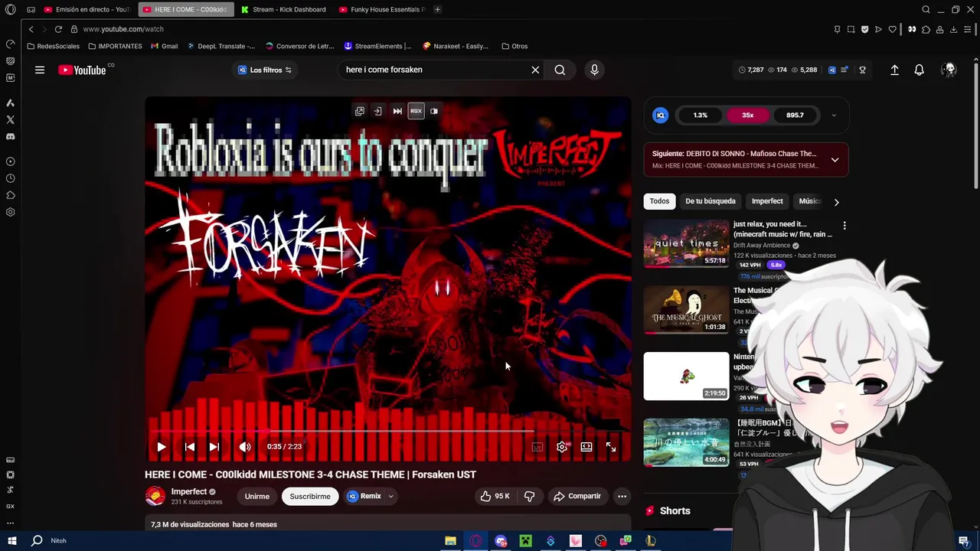980x551 pixels.
Task: Open Twitter X in Opera sidebar
Action: click(x=10, y=119)
